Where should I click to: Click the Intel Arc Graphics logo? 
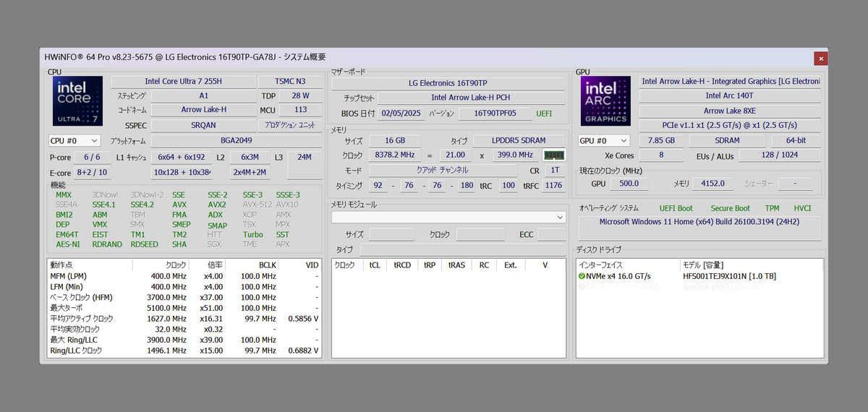(606, 101)
